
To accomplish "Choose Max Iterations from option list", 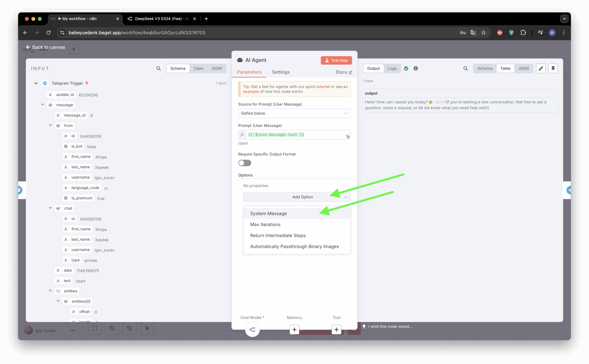I will click(265, 224).
